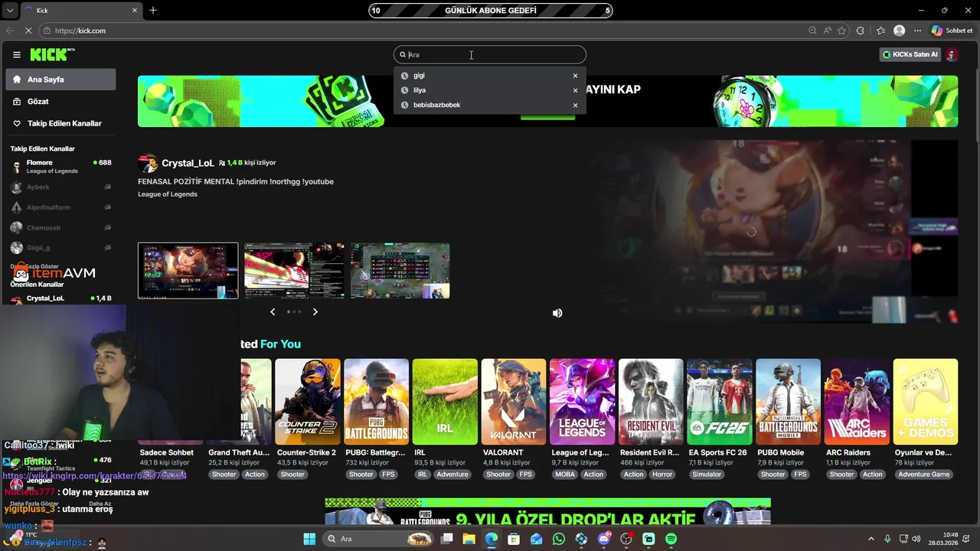The image size is (980, 551).
Task: Select third featured stream thumbnail
Action: [x=400, y=271]
